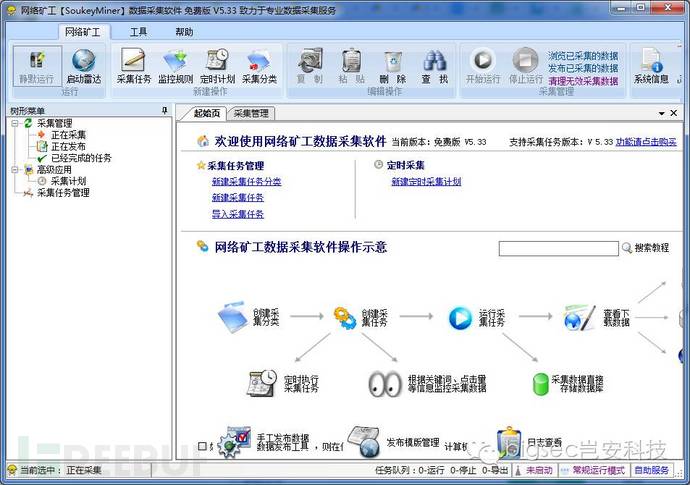This screenshot has width=690, height=485.
Task: Click green database 采集数据直接存储数据库 icon
Action: (x=540, y=384)
